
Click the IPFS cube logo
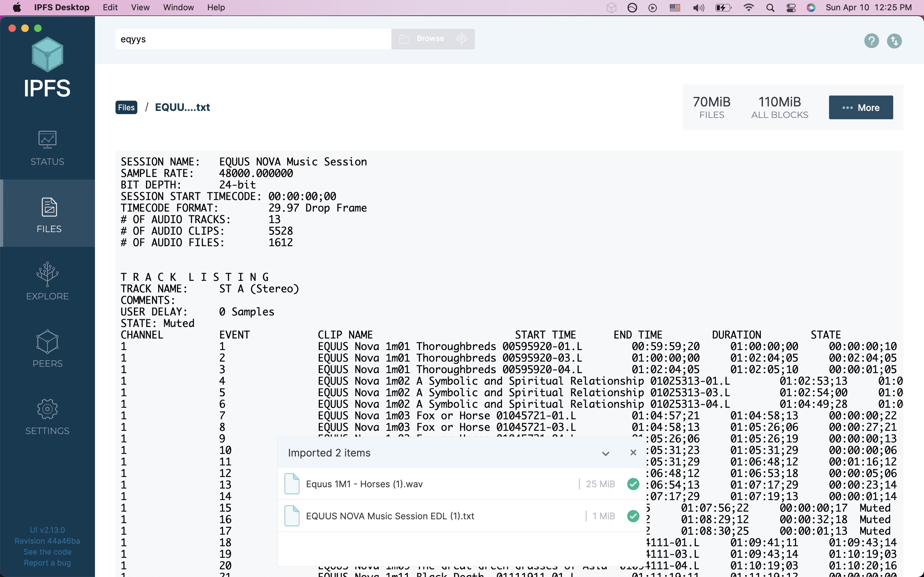coord(47,54)
